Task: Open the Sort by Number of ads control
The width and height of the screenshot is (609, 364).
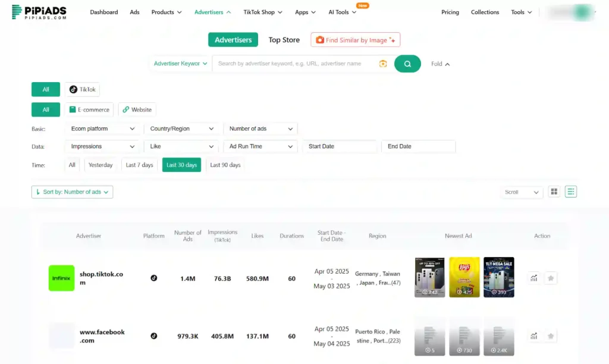Action: point(72,192)
